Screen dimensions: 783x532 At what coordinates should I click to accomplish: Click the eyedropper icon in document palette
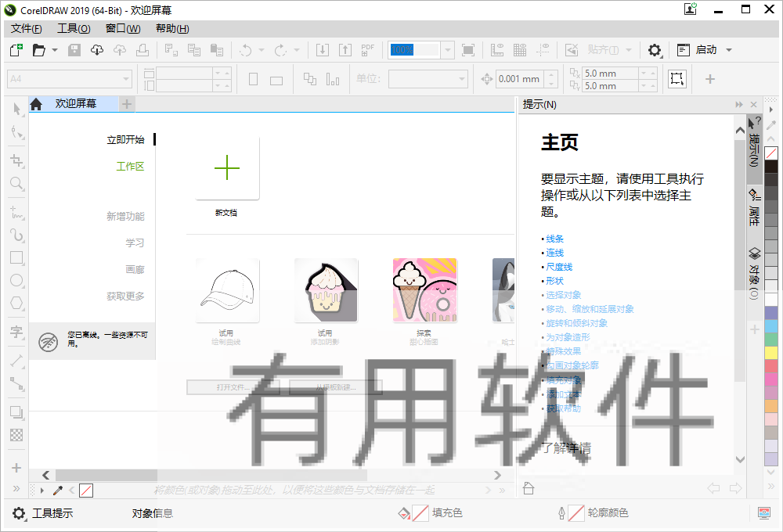(x=58, y=491)
